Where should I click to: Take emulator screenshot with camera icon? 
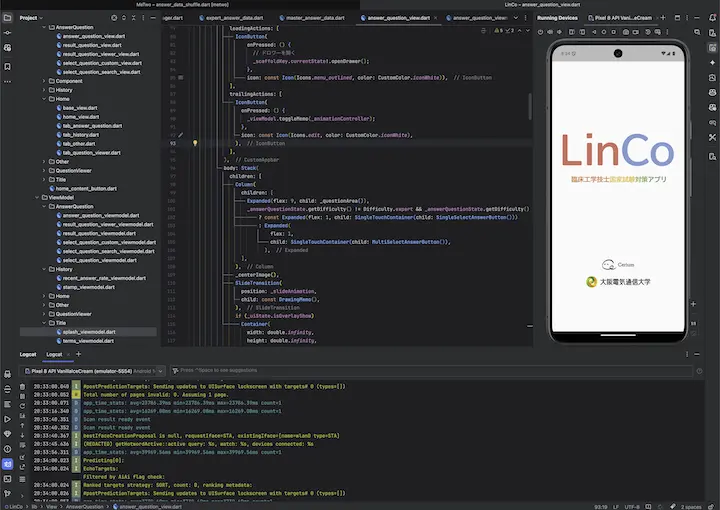click(626, 32)
